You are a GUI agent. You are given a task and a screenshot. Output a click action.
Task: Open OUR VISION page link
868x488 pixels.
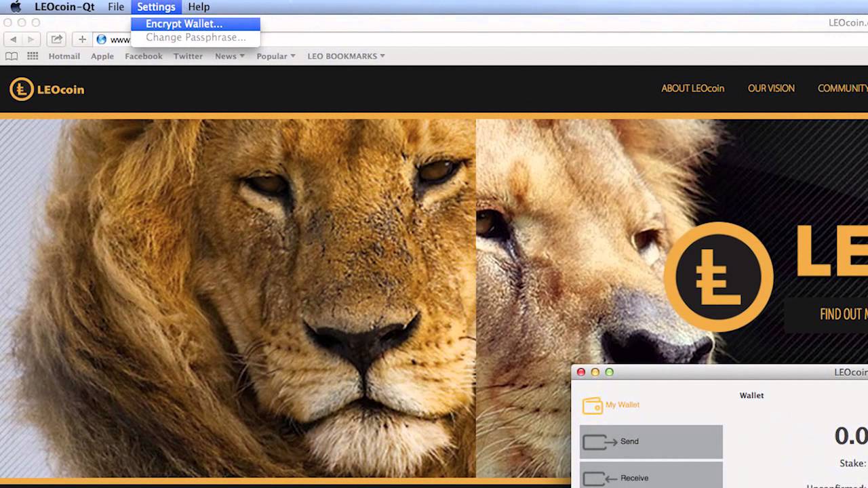771,88
